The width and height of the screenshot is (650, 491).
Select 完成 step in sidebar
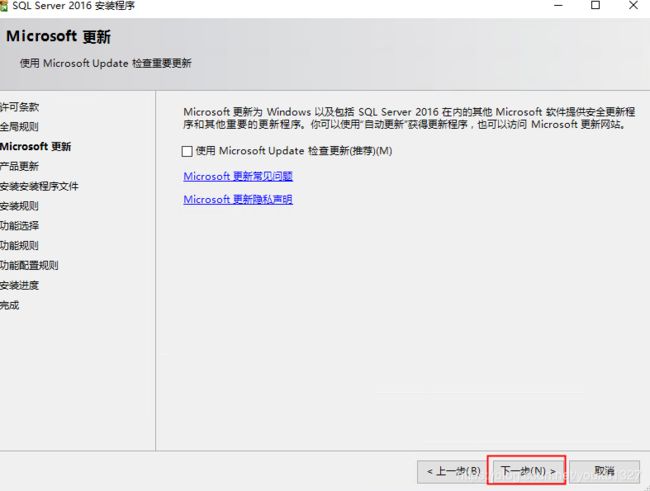pos(10,305)
